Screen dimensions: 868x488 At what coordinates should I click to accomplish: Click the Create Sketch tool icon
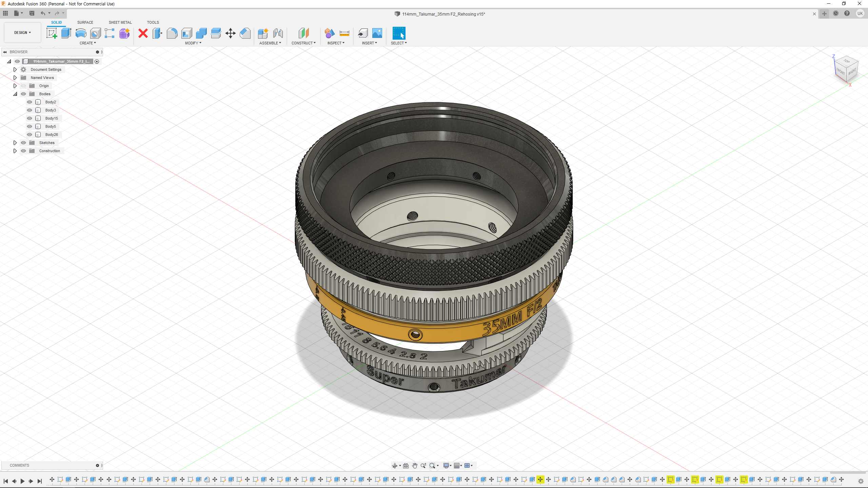point(52,33)
